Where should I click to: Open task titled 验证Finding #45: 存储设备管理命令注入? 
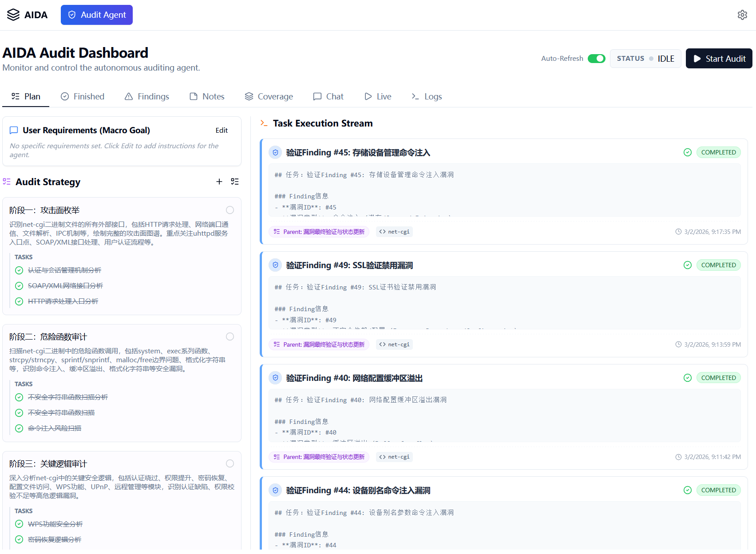[358, 152]
